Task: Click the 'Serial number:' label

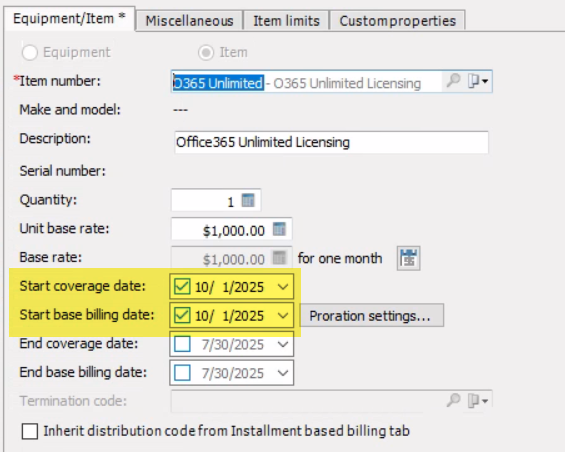Action: 63,170
